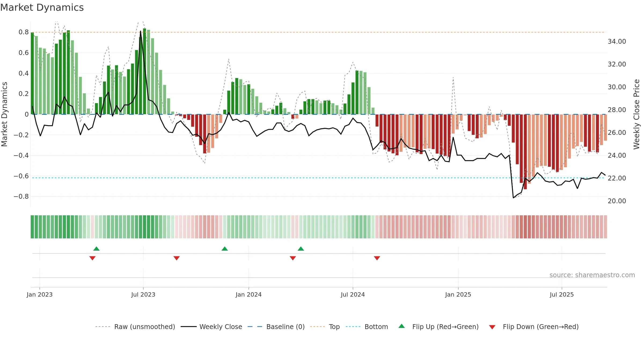Click the green flip-up marker near April 2024

tap(301, 249)
